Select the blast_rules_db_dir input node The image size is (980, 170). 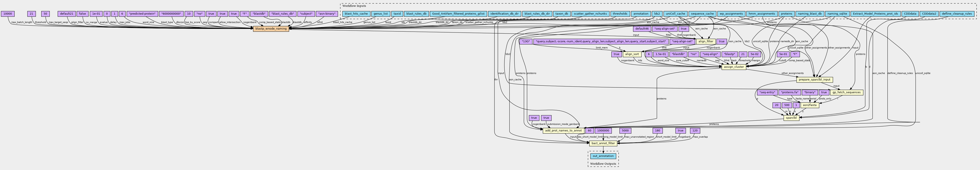[537, 14]
